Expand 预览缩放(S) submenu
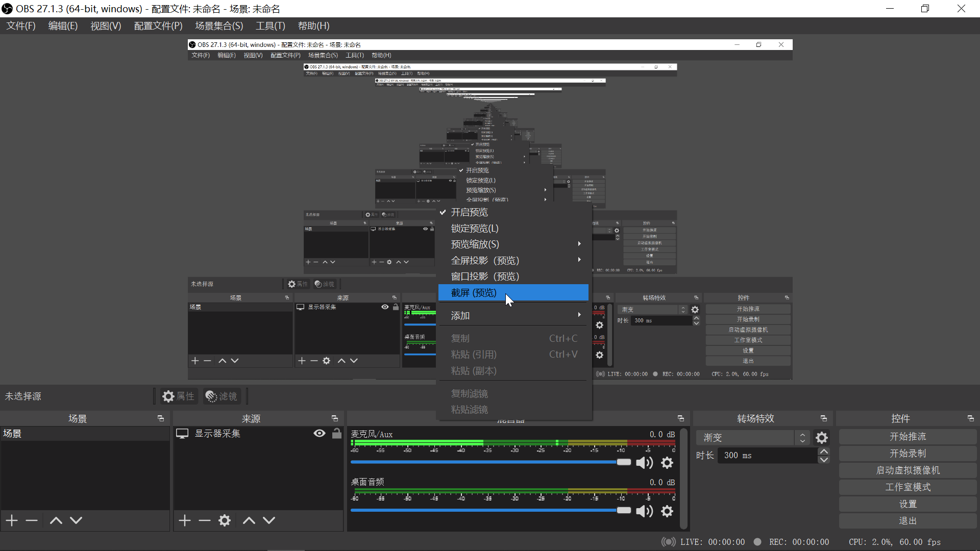The width and height of the screenshot is (980, 551). click(x=513, y=244)
